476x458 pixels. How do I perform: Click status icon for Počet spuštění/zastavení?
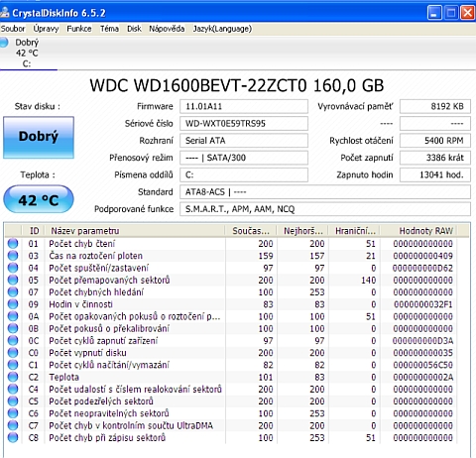pyautogui.click(x=13, y=268)
